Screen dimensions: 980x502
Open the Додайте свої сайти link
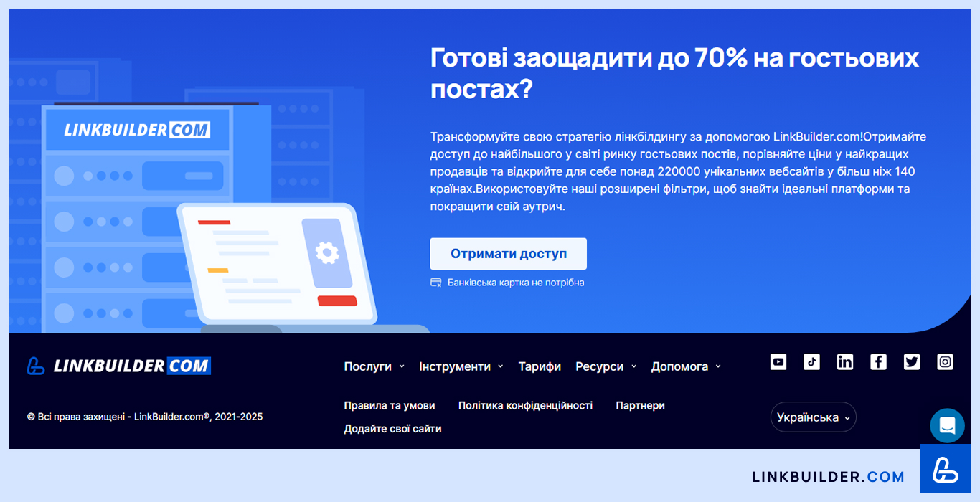[x=392, y=428]
